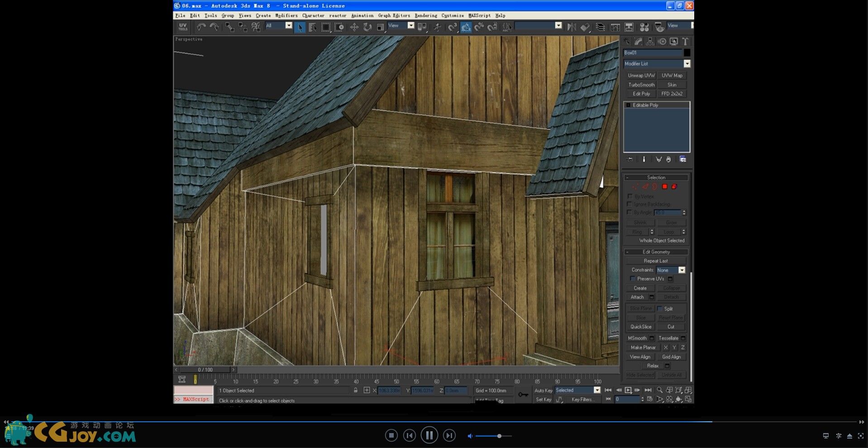Image resolution: width=868 pixels, height=448 pixels.
Task: Choose the Select Object arrow tool
Action: (300, 27)
